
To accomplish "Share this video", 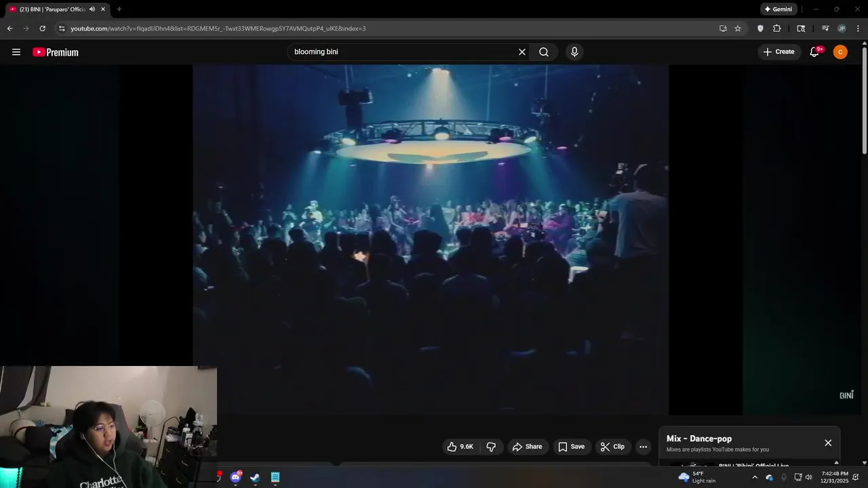I will (x=527, y=447).
